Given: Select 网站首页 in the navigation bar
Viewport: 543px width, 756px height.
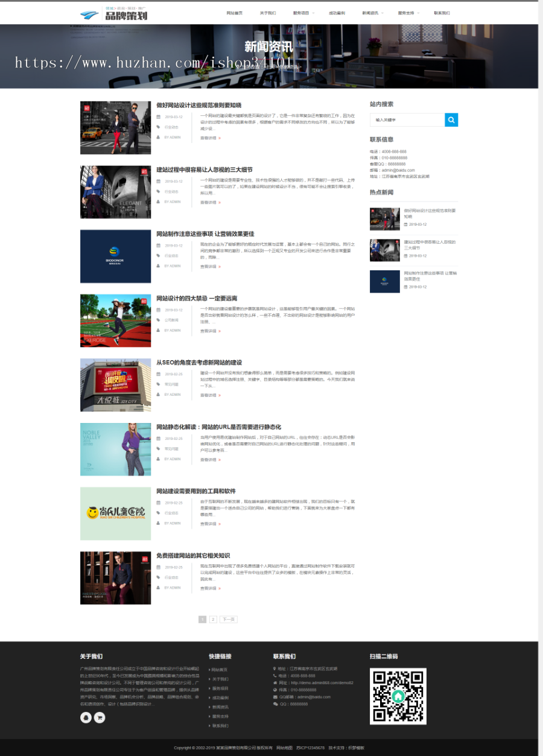Looking at the screenshot, I should (233, 13).
